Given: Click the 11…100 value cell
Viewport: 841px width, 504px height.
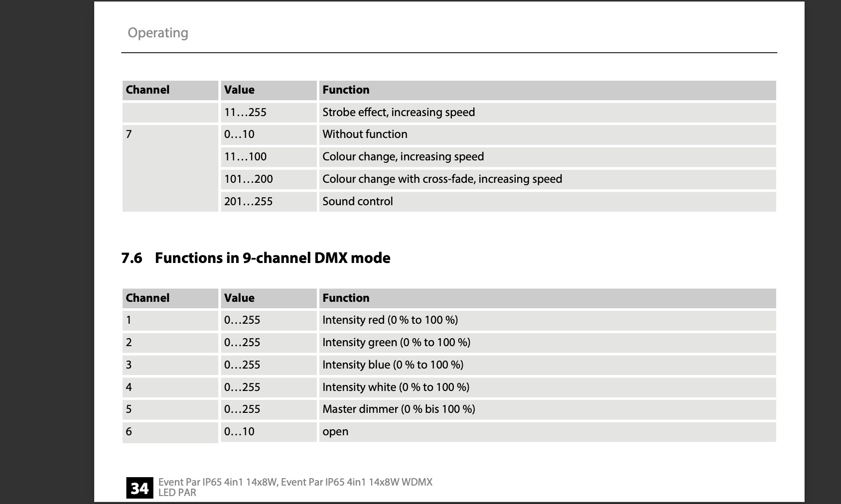Looking at the screenshot, I should coord(269,157).
